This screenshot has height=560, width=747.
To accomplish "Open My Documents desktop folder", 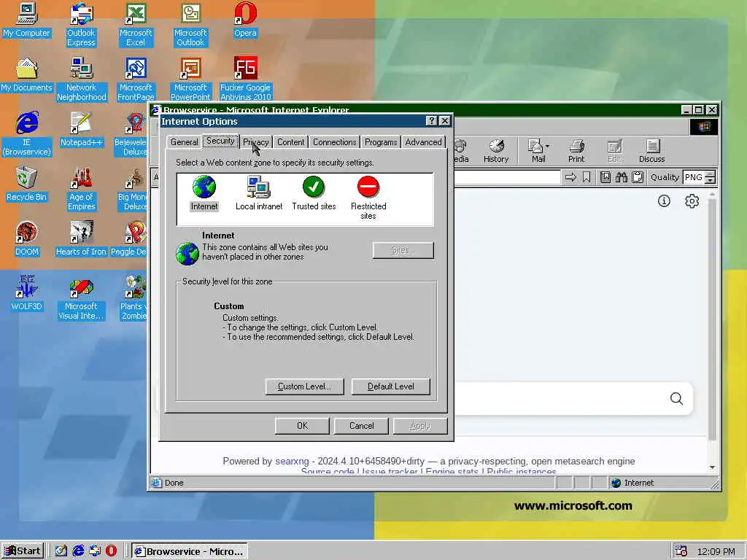I will click(26, 75).
